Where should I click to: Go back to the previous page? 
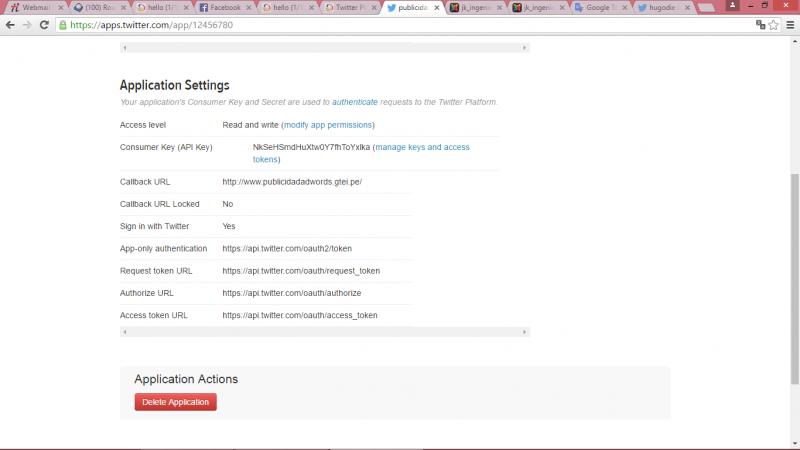click(10, 24)
